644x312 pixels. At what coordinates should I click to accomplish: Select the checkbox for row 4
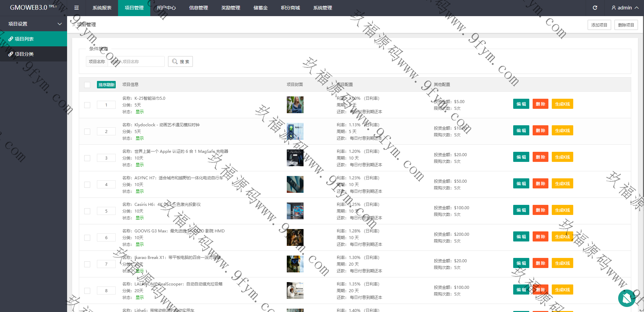tap(87, 185)
